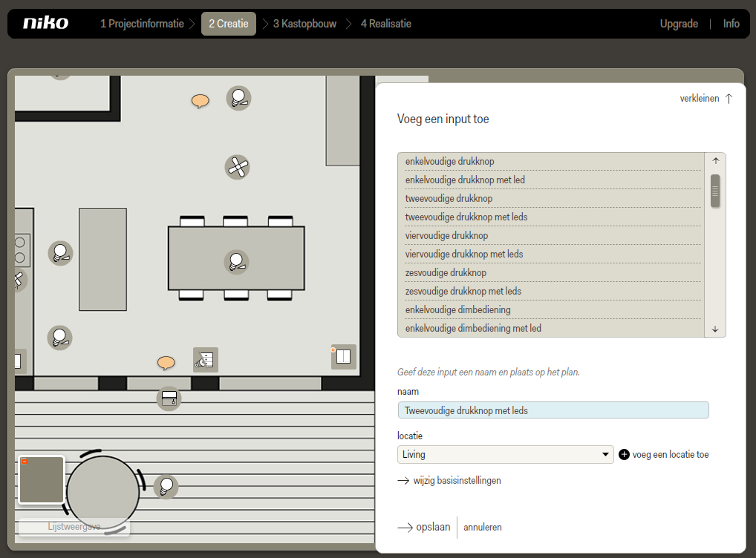Click the Niko logo

coord(46,23)
